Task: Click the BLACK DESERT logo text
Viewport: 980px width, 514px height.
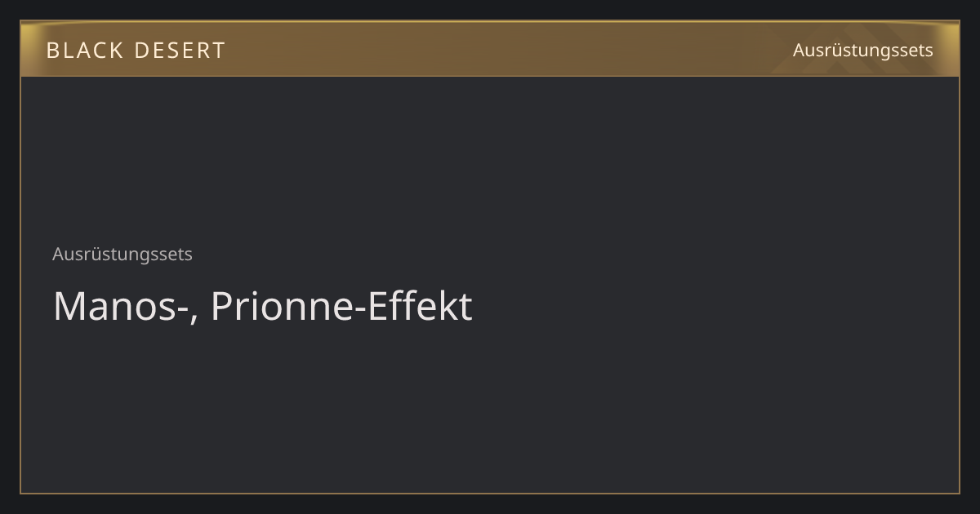Action: click(136, 51)
